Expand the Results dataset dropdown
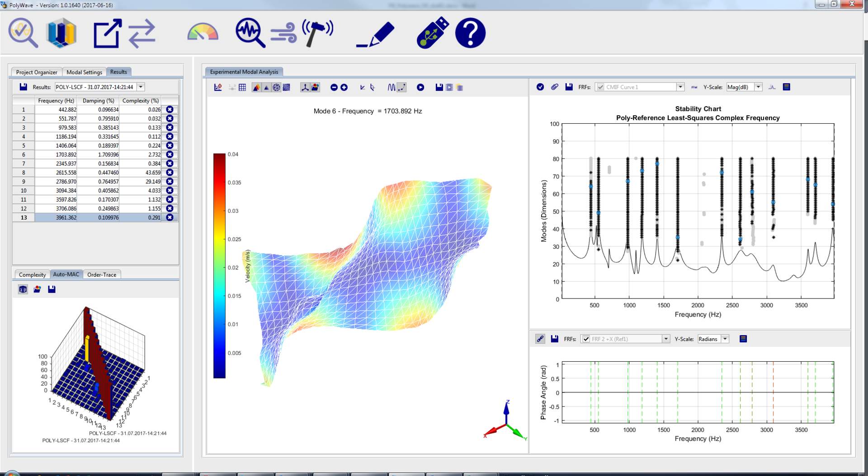The image size is (868, 476). click(141, 87)
